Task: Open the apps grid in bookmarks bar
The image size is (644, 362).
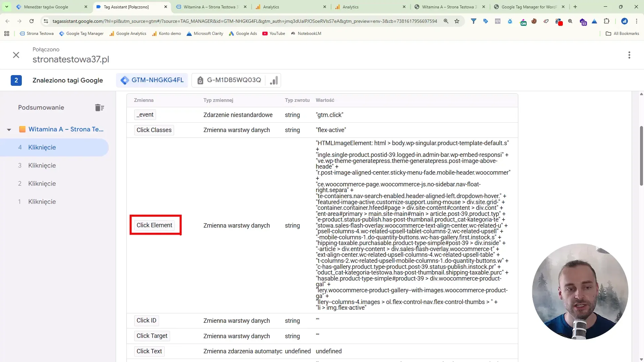Action: (x=7, y=34)
